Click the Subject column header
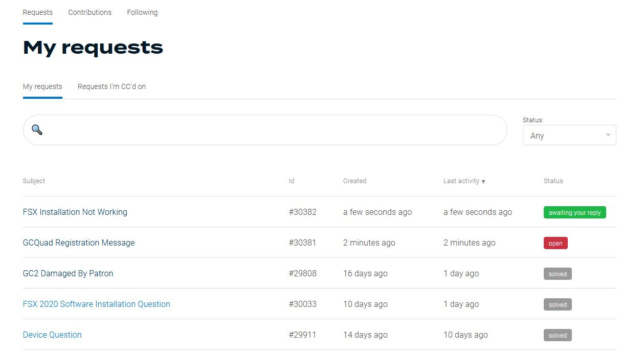This screenshot has width=644, height=353. click(34, 181)
